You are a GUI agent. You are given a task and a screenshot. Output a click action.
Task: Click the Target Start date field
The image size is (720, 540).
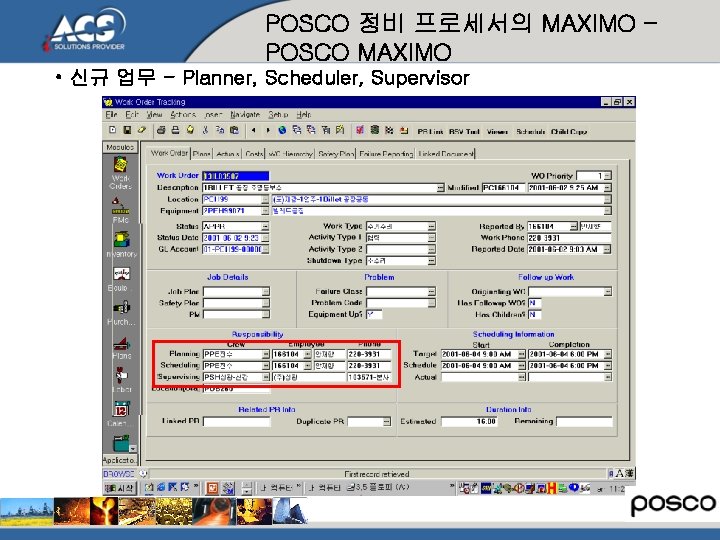coord(479,354)
